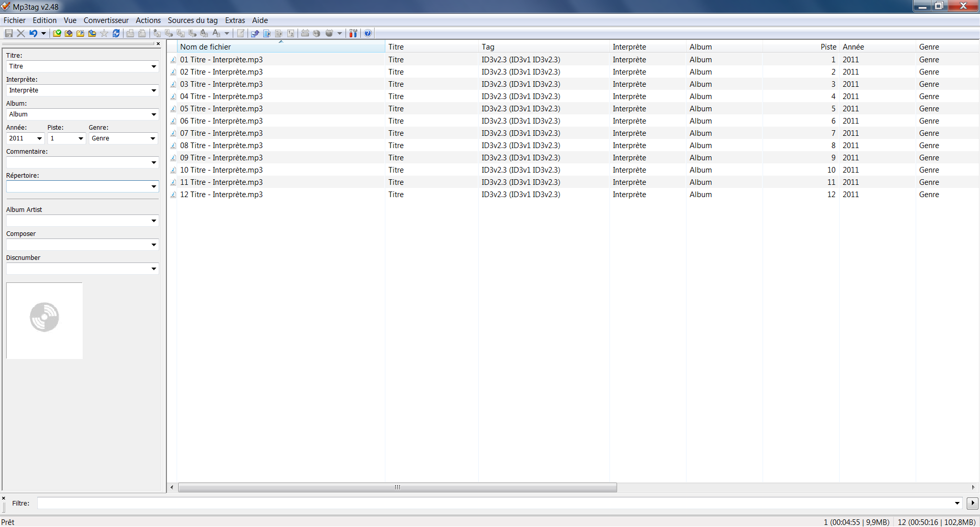Open the tag sources toolbar dropdown arrow
The image size is (980, 527).
[x=339, y=33]
